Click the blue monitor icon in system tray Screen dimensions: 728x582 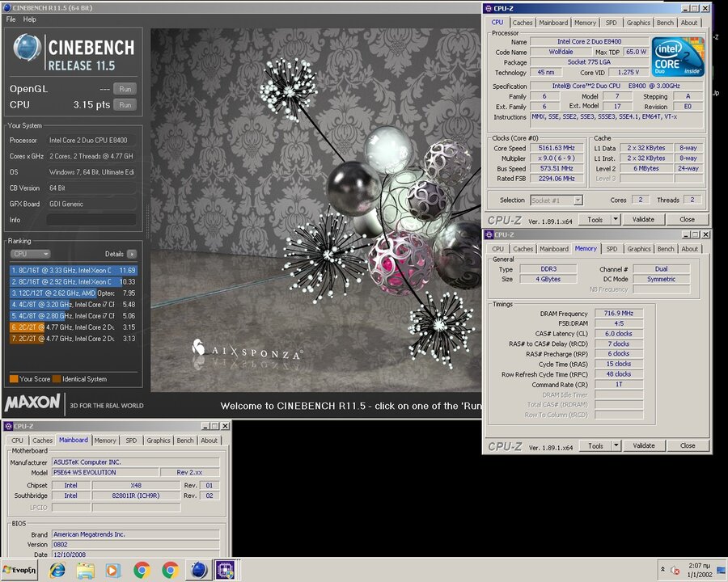721,570
